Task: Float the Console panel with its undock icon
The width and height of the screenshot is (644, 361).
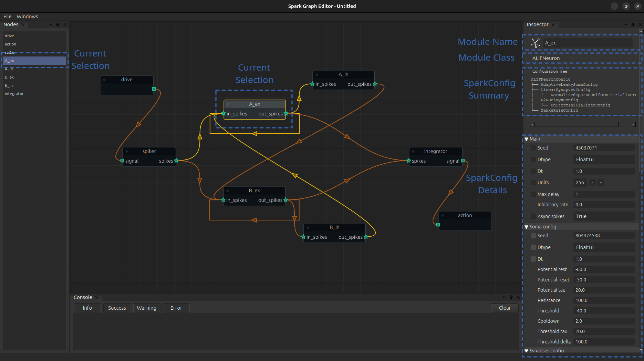Action: tap(511, 297)
